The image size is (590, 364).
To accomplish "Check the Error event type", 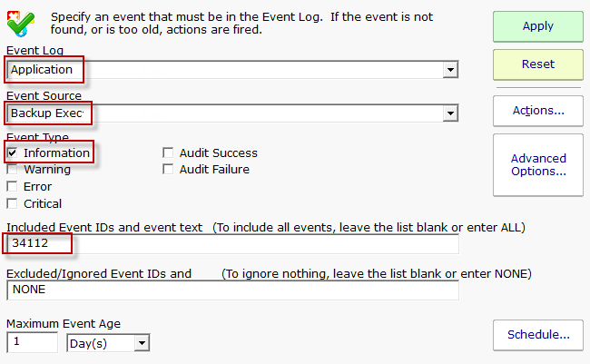I will pyautogui.click(x=12, y=187).
